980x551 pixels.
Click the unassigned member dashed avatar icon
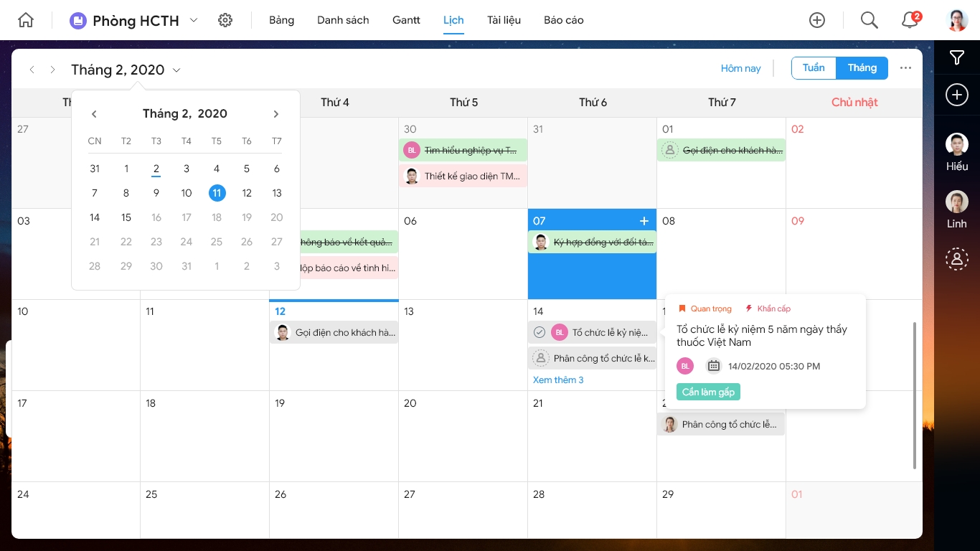pos(957,258)
